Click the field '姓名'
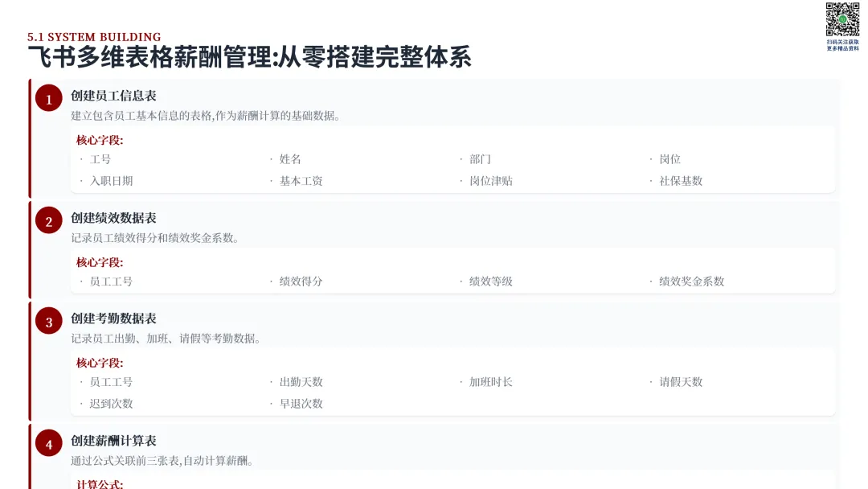Screen dimensions: 868x489 coord(290,159)
